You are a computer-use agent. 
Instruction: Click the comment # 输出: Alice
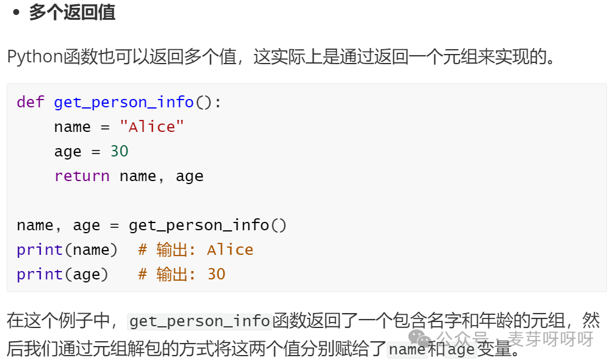coord(196,250)
